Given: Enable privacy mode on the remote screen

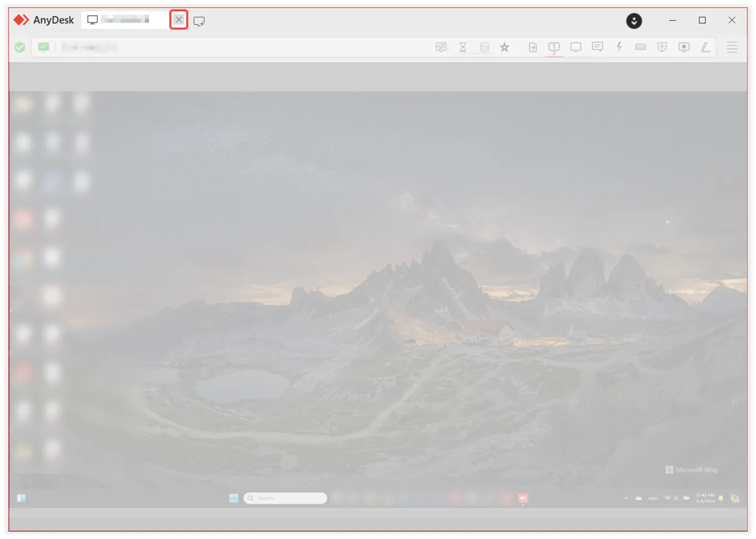Looking at the screenshot, I should point(441,47).
